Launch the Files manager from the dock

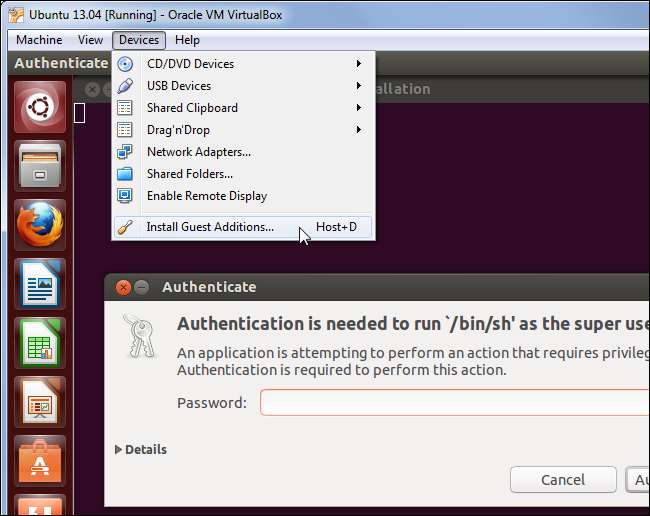coord(40,165)
